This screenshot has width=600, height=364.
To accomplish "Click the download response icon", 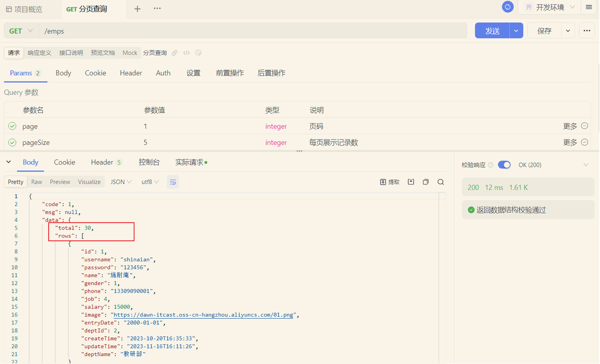I will (411, 182).
